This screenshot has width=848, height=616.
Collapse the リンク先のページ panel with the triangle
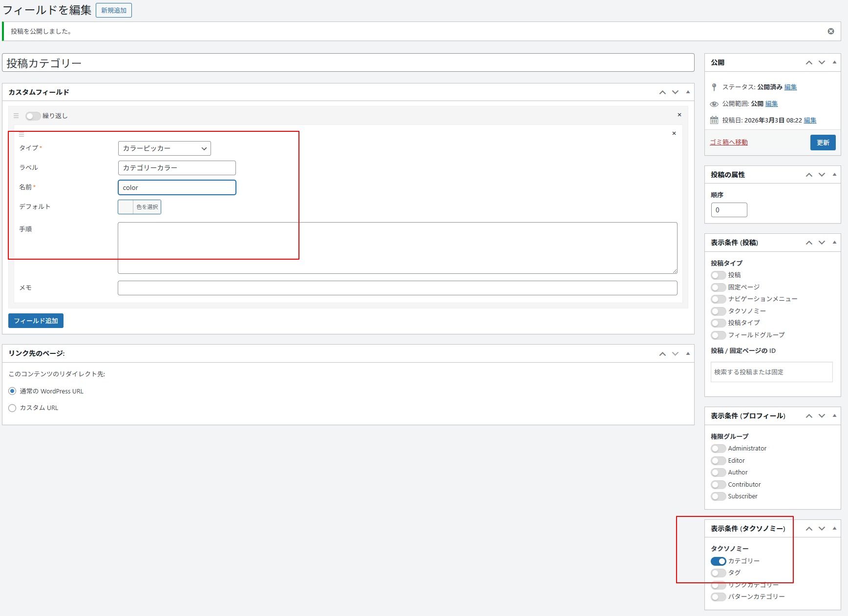[x=688, y=353]
